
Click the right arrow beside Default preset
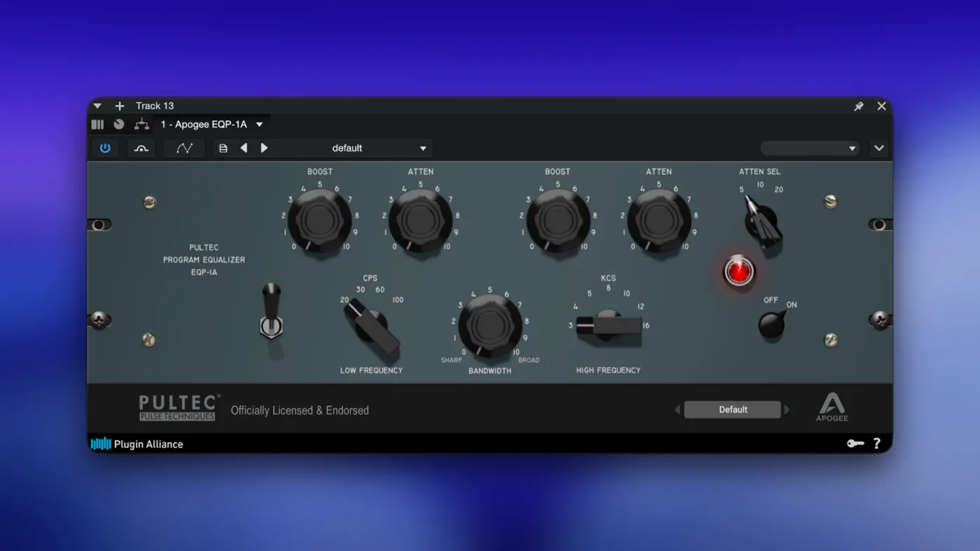787,410
